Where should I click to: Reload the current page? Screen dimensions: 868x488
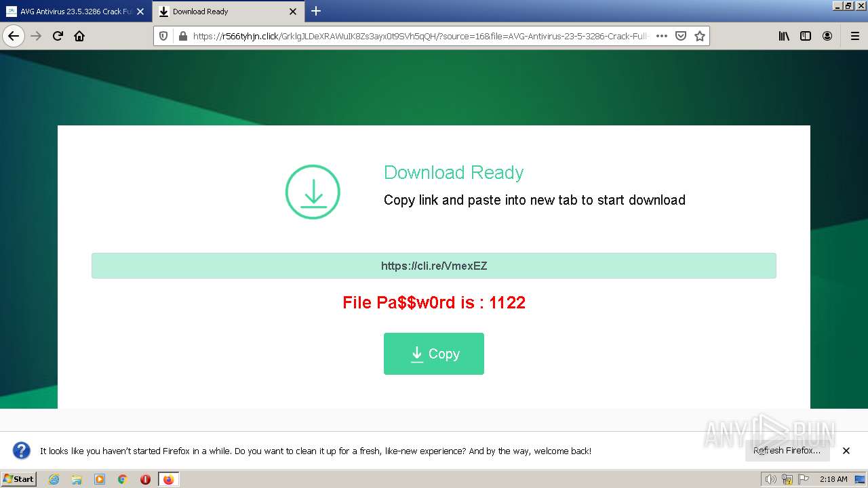58,36
